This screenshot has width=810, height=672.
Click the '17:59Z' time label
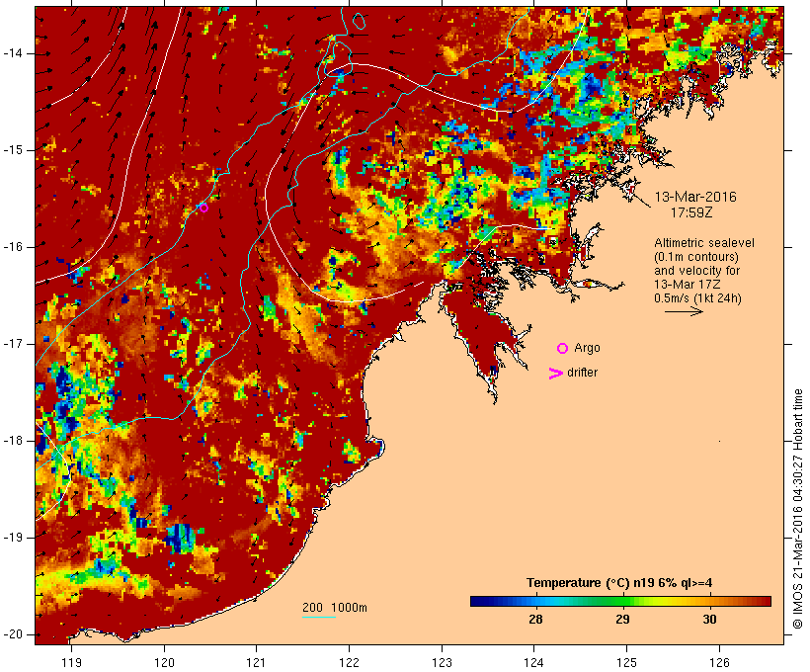point(691,212)
